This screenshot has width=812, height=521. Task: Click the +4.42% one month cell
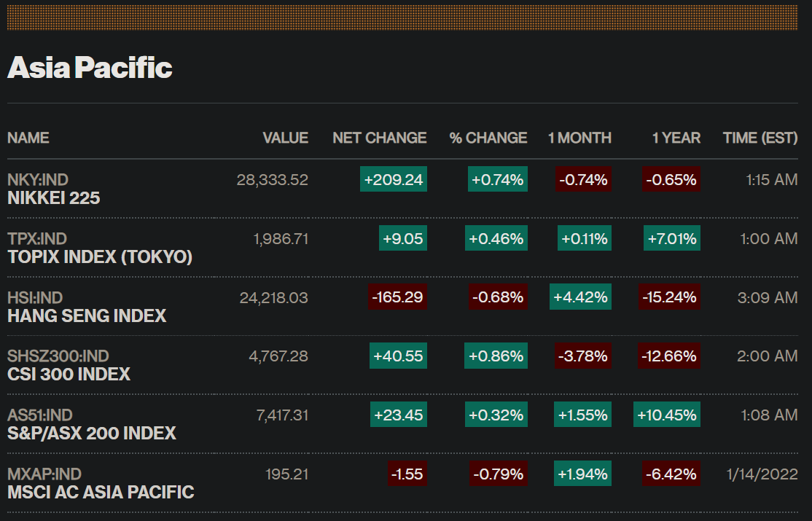pos(580,297)
